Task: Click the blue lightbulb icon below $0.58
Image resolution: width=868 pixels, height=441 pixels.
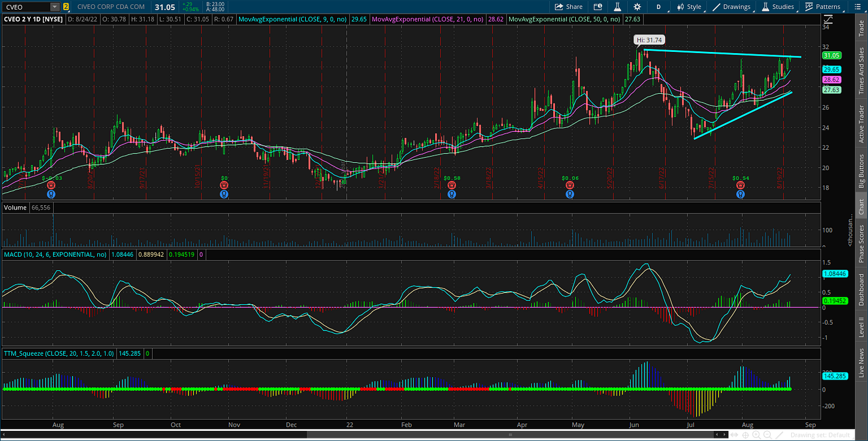Action: coord(451,194)
